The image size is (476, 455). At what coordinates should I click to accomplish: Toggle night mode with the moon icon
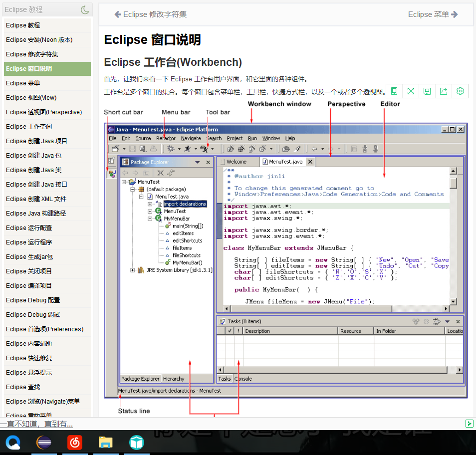85,9
